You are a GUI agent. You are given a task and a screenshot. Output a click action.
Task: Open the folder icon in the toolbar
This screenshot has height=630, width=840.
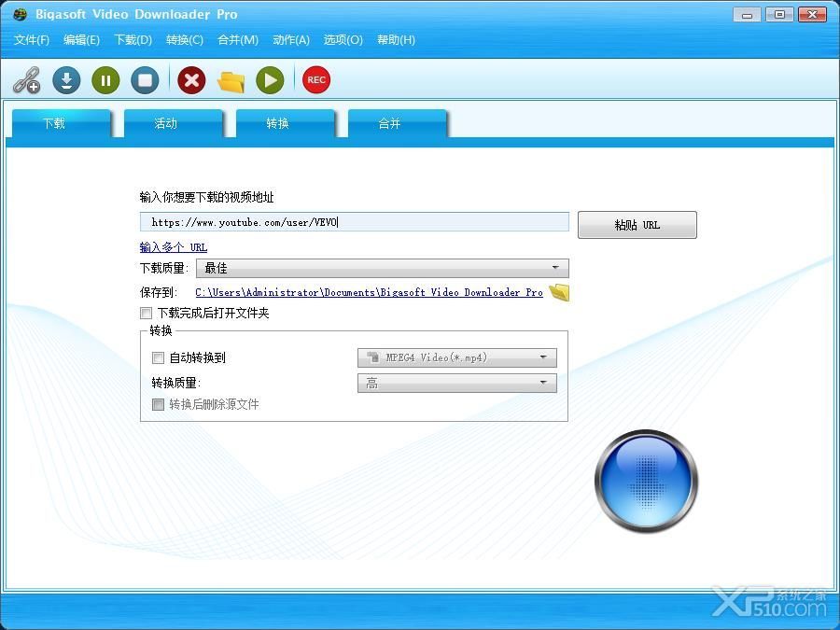[231, 81]
